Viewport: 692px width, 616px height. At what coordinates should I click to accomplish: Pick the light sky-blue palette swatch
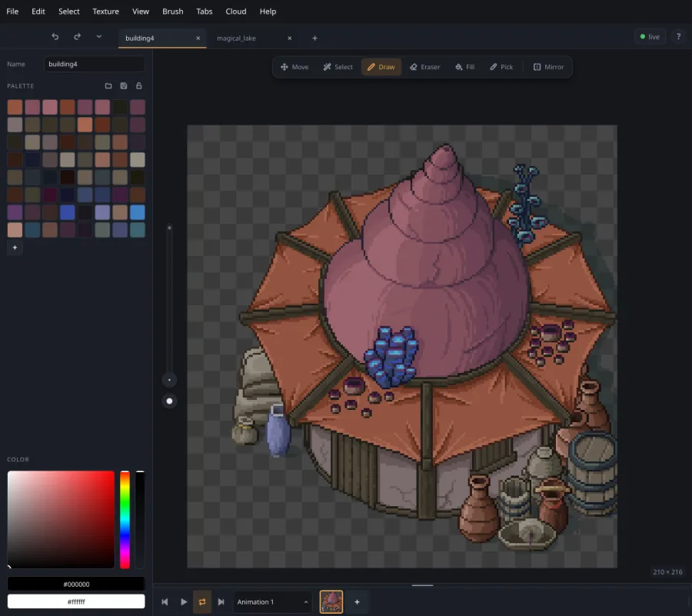(x=138, y=212)
